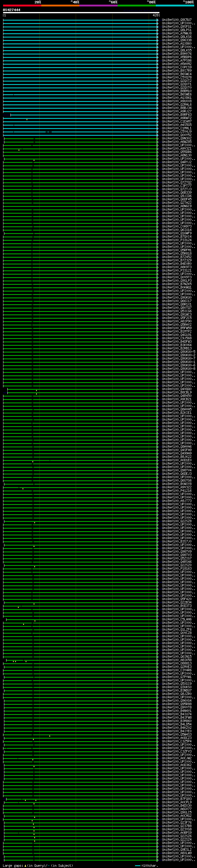The height and width of the screenshot is (868, 197).
Task: Pick the UniRef100_A4S5G5 hit label
Action: click(176, 125)
